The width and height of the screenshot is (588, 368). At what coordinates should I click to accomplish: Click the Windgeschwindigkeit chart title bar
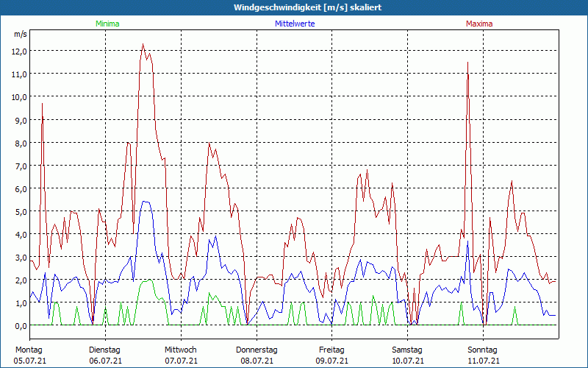[294, 7]
